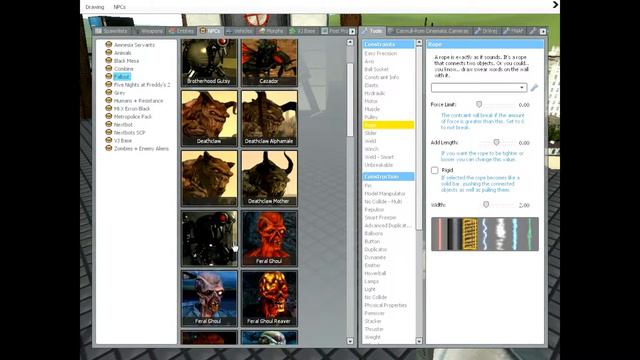Switch to the Vehicles tab
640x360 pixels.
pyautogui.click(x=240, y=31)
